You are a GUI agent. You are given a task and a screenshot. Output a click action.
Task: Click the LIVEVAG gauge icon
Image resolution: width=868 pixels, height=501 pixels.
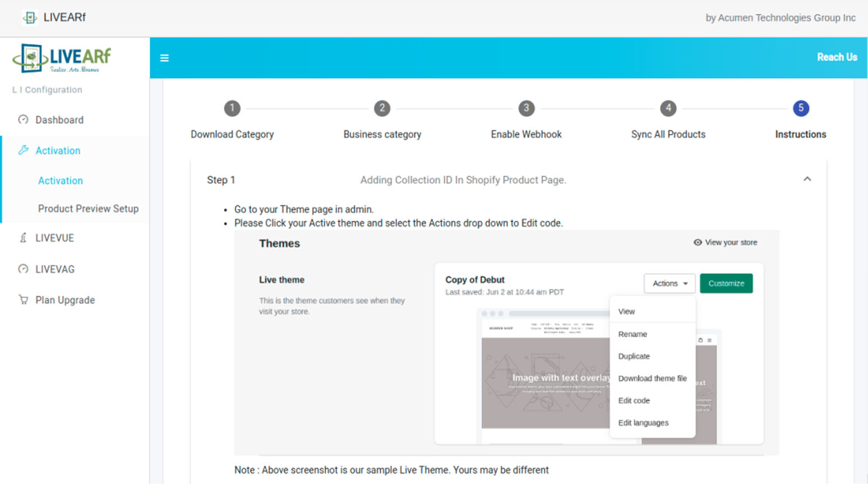pyautogui.click(x=23, y=269)
